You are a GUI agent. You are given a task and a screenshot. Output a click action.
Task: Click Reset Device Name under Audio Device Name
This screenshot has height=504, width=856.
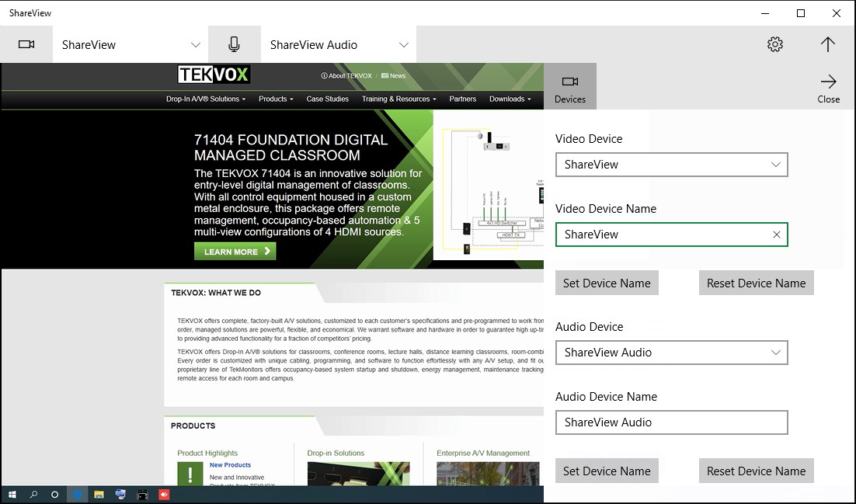756,471
